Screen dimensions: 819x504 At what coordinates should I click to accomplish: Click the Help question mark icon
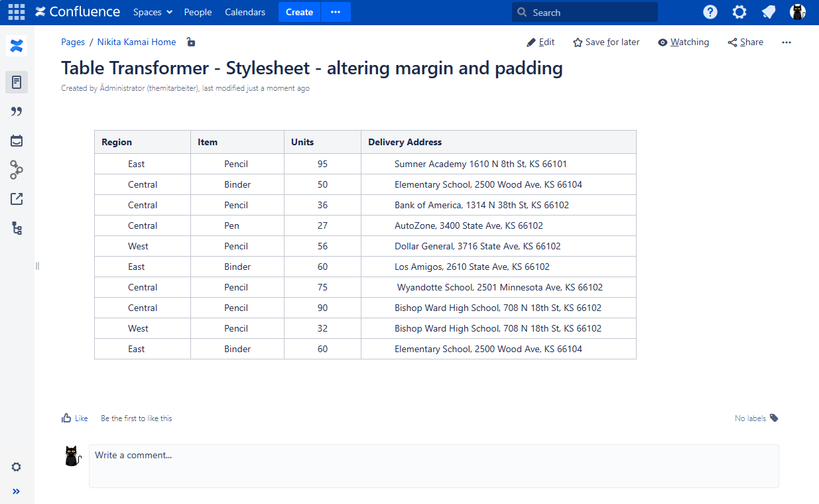[710, 12]
